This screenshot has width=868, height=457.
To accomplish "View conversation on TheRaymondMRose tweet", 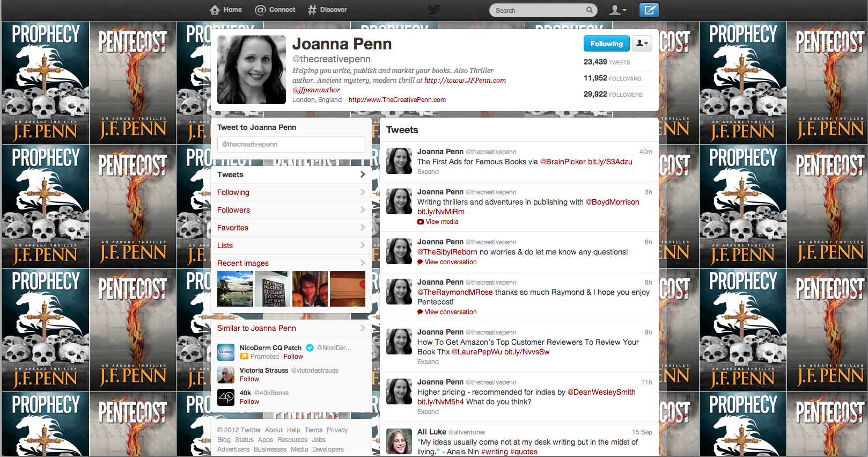I will point(451,312).
